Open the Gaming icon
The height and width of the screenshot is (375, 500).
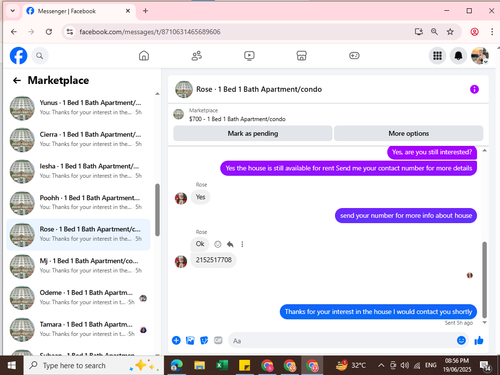pyautogui.click(x=354, y=56)
